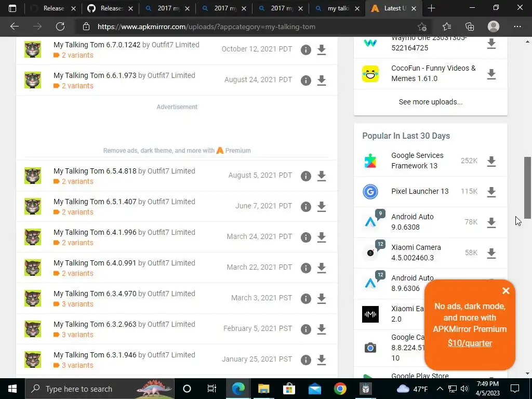Screen dimensions: 532x399
Task: View info for My Talking Tom 6.5.4.818
Action: (305, 176)
